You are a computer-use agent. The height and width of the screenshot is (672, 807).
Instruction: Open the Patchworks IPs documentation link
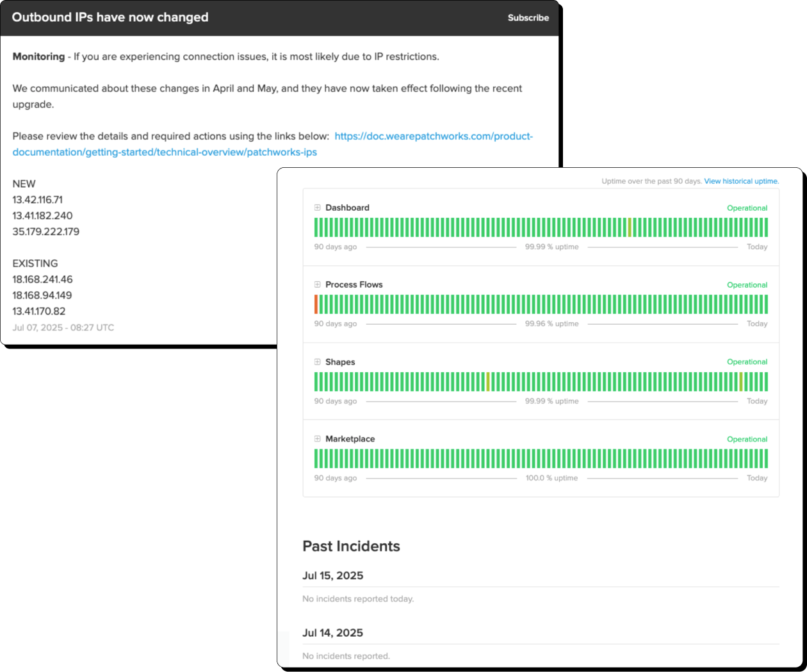pos(272,144)
